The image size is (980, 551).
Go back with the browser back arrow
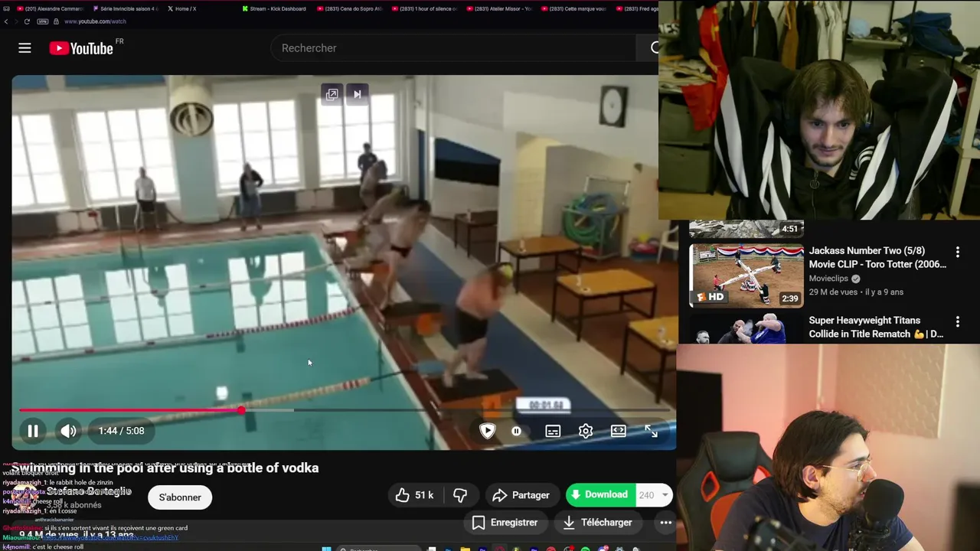pyautogui.click(x=6, y=21)
